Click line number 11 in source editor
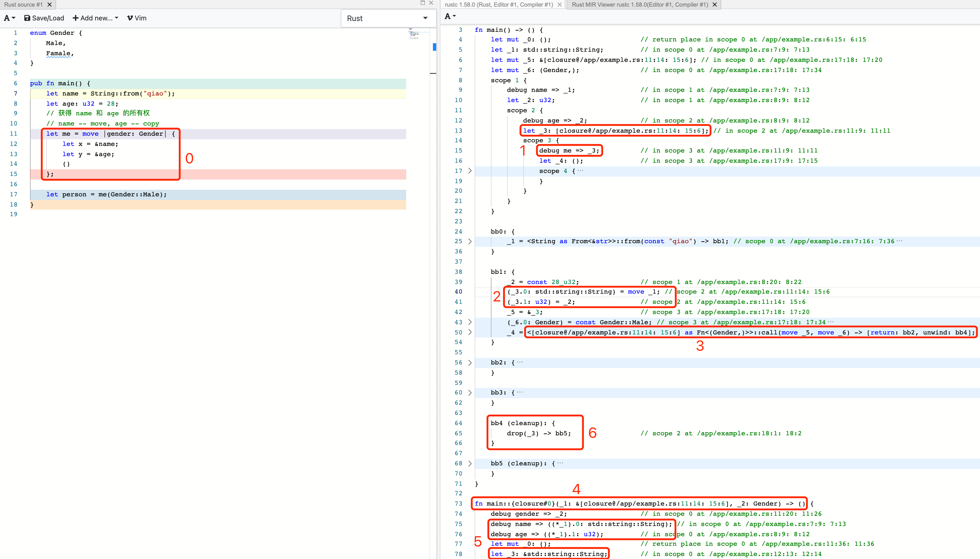 tap(14, 134)
